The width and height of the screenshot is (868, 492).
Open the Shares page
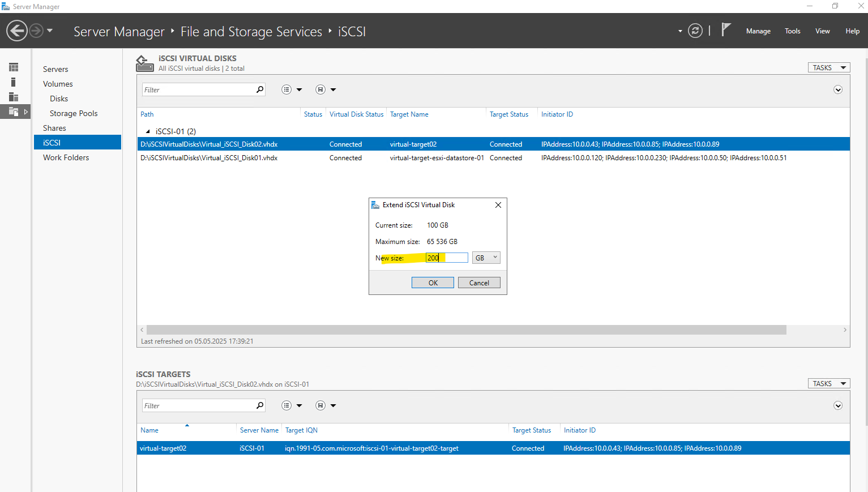click(54, 128)
